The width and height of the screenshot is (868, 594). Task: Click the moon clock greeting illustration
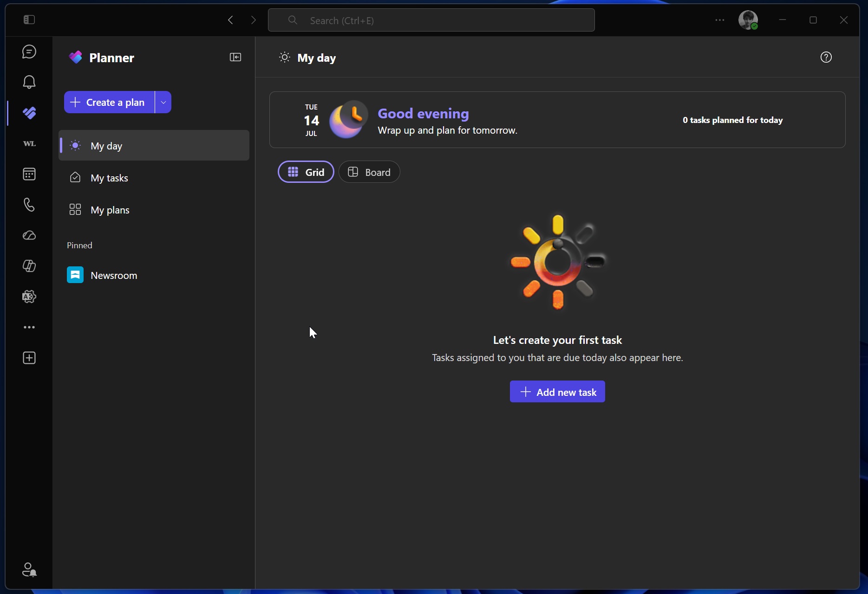(x=348, y=120)
